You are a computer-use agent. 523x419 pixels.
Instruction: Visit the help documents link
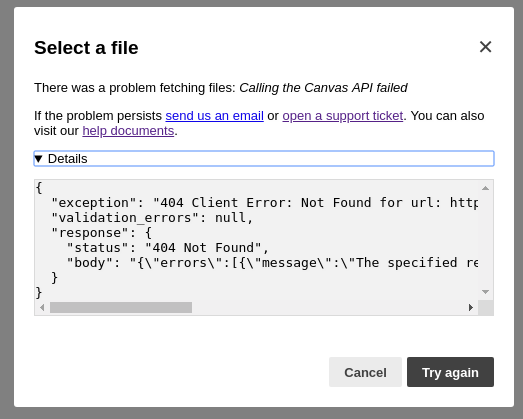(128, 131)
